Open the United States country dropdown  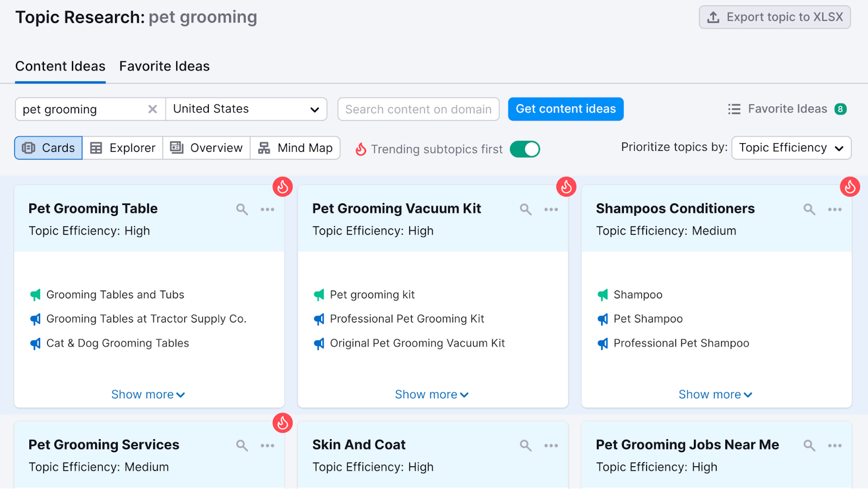tap(246, 109)
